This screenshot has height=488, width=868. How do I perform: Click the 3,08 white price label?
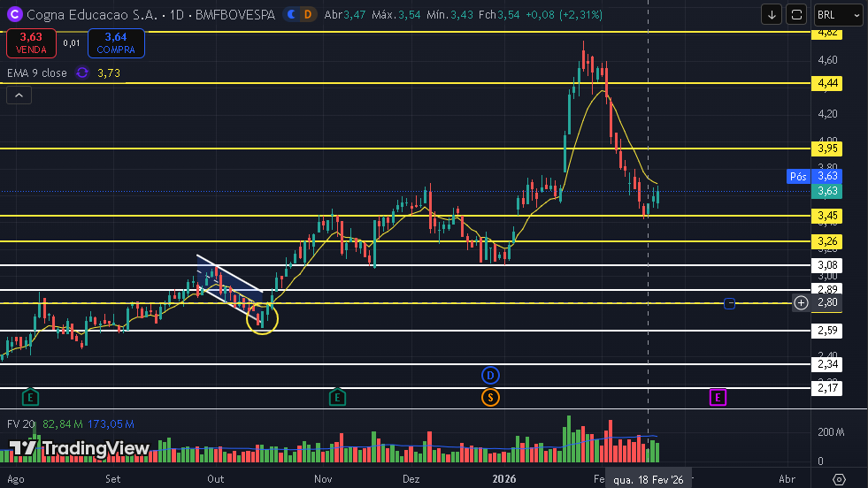pyautogui.click(x=827, y=265)
